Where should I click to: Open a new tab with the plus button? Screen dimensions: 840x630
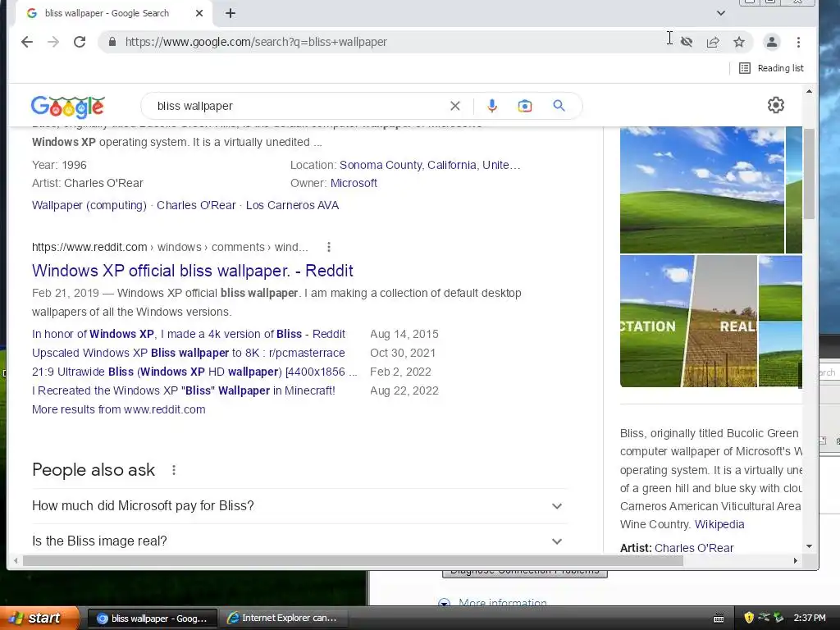coord(231,13)
